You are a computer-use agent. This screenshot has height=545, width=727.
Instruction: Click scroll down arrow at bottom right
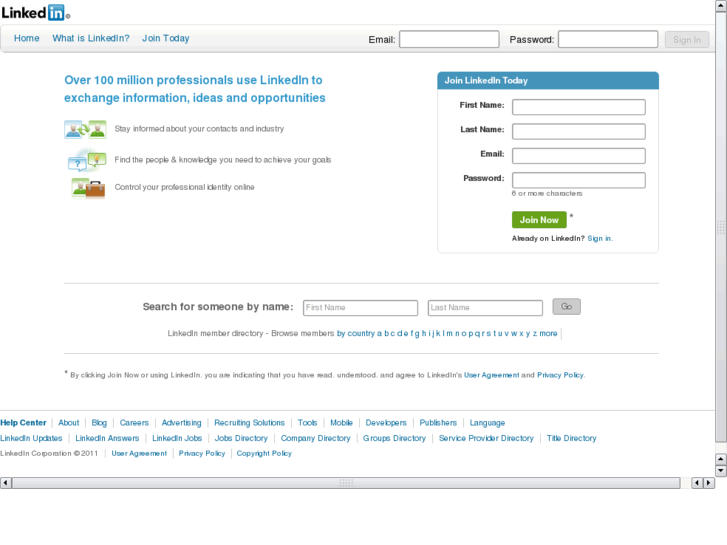pyautogui.click(x=721, y=471)
